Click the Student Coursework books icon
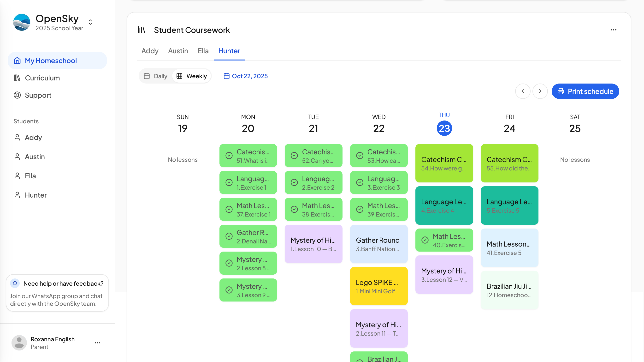Viewport: 644px width, 362px height. pos(141,30)
